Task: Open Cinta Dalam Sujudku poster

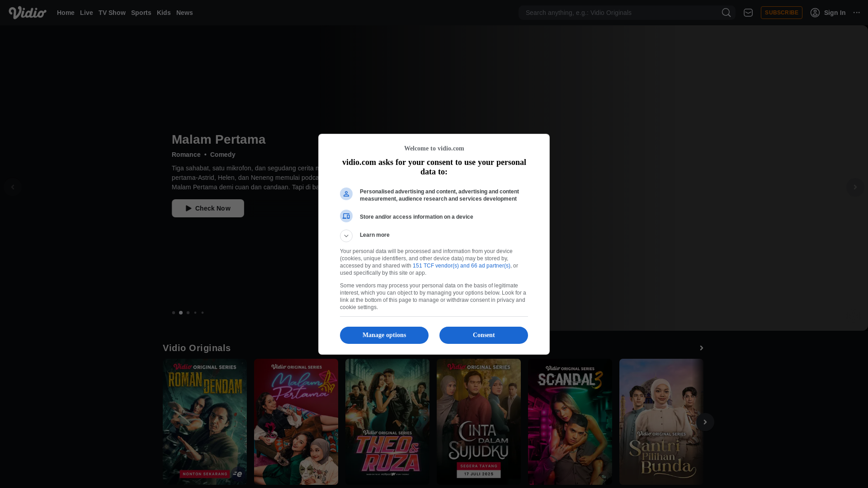Action: click(479, 422)
